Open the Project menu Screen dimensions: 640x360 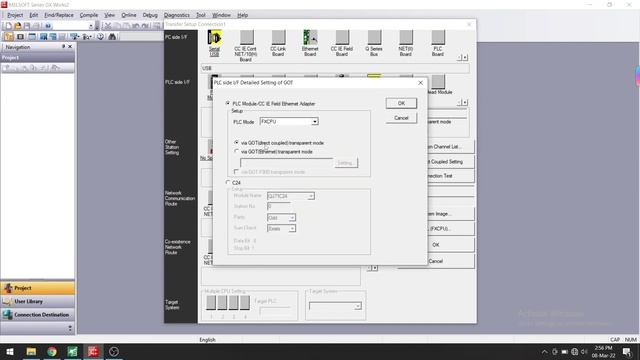point(15,15)
